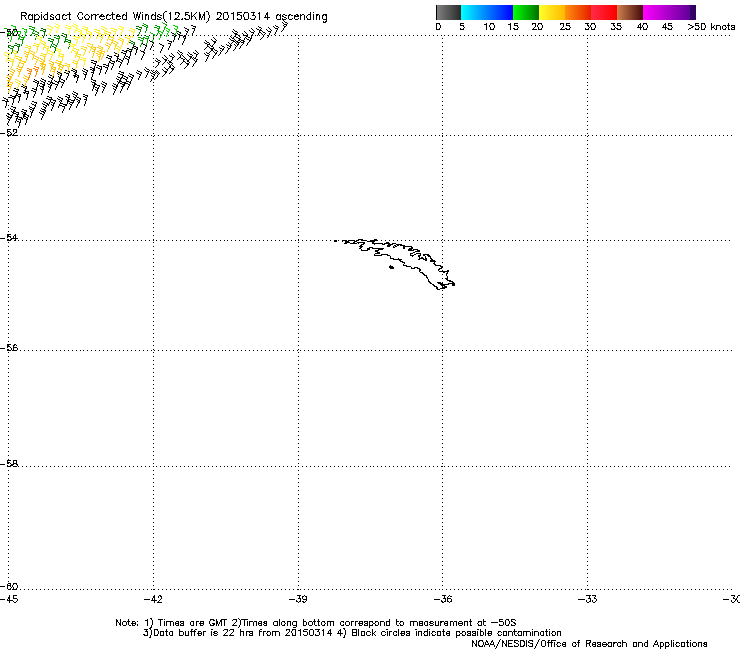The image size is (740, 650).
Task: Click the -33 longitude axis label
Action: pyautogui.click(x=587, y=599)
